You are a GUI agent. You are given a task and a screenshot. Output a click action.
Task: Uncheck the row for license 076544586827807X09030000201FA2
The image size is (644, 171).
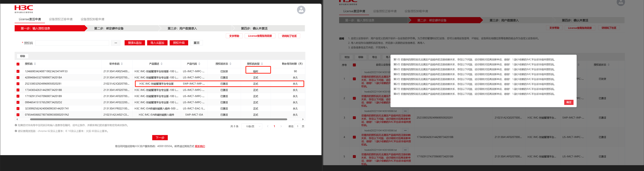pos(18,115)
